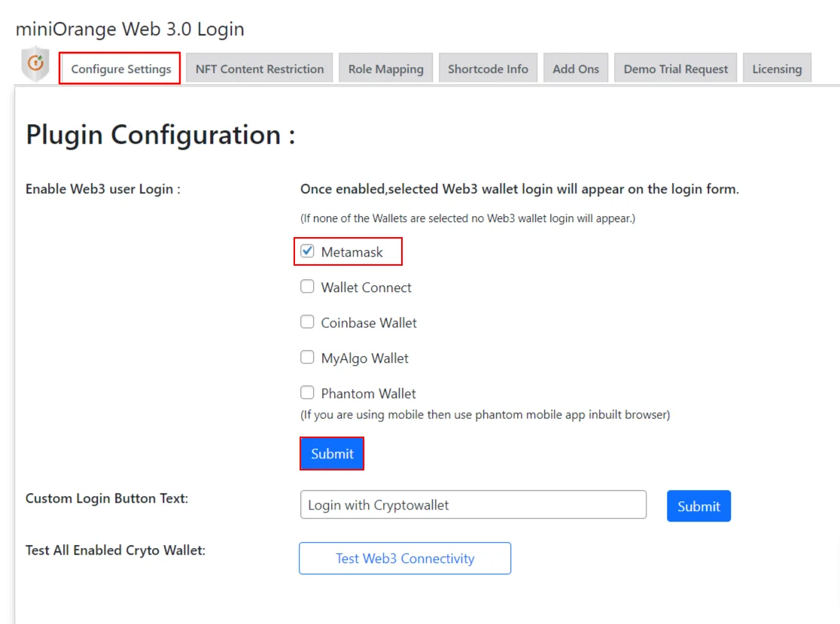This screenshot has width=840, height=624.
Task: Uncheck the Metamask wallet checkbox
Action: (x=307, y=251)
